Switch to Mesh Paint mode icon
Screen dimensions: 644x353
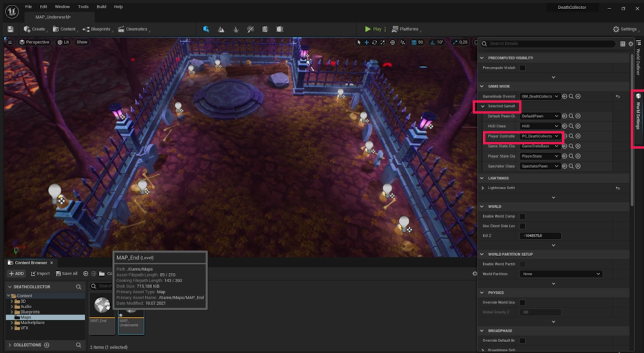250,29
